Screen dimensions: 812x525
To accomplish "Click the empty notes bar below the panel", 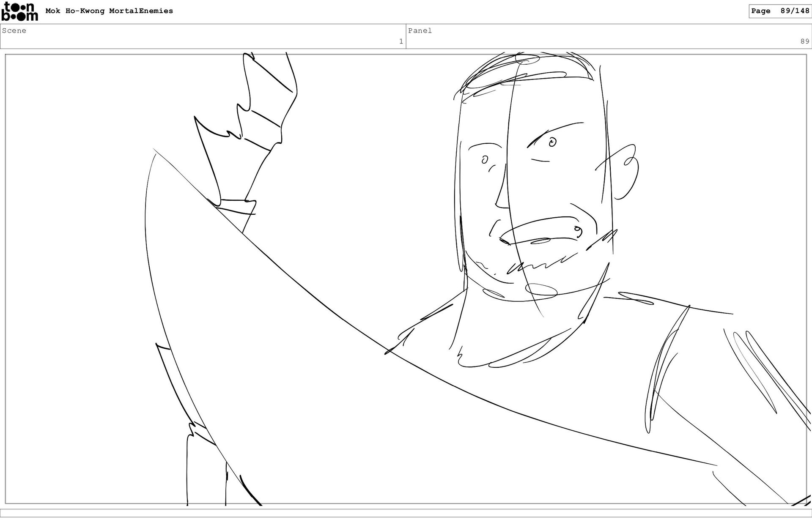I will 406,513.
